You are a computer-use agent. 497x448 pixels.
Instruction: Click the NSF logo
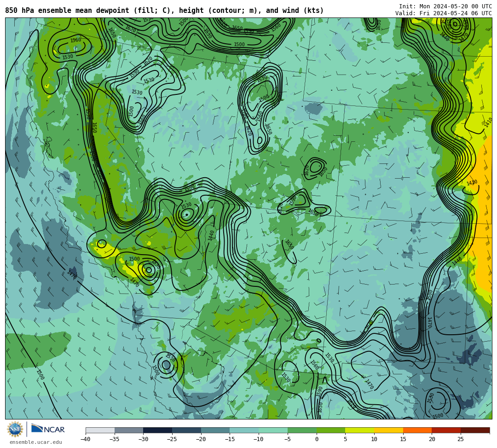pos(15,430)
